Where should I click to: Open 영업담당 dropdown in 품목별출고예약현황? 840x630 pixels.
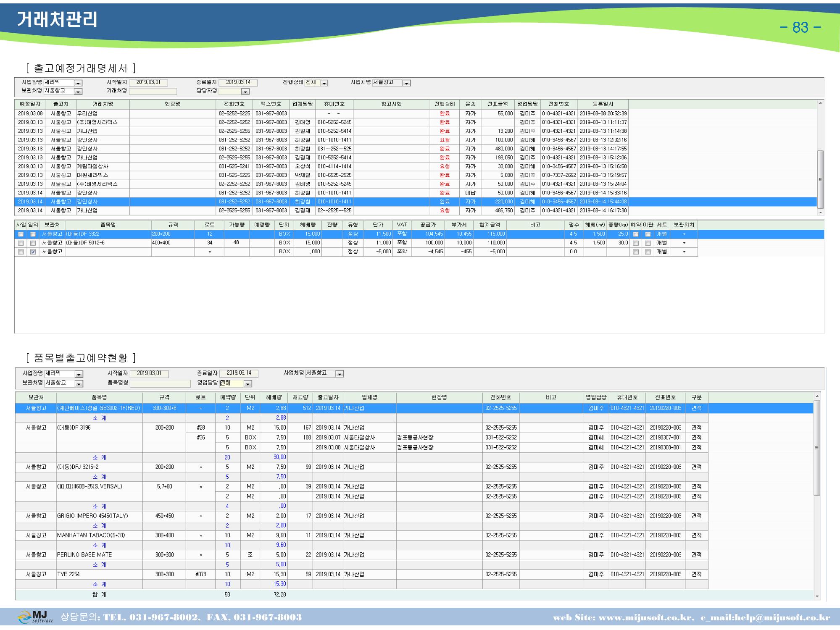pyautogui.click(x=248, y=384)
